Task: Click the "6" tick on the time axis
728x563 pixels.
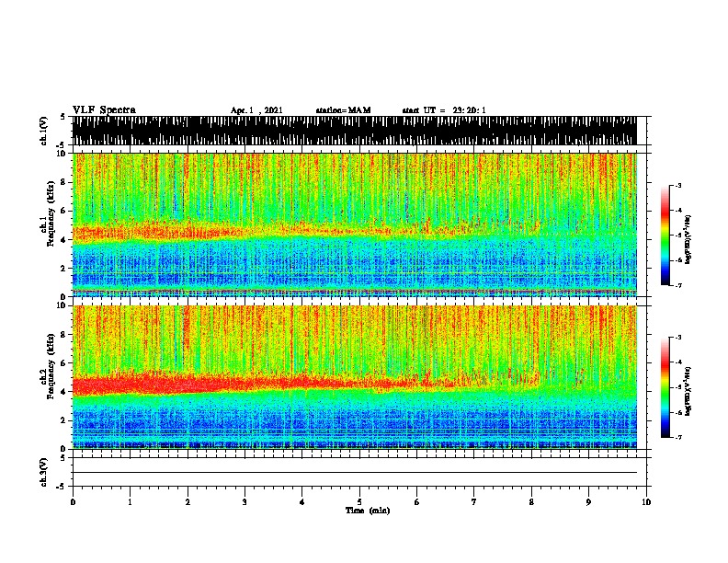Action: [417, 502]
